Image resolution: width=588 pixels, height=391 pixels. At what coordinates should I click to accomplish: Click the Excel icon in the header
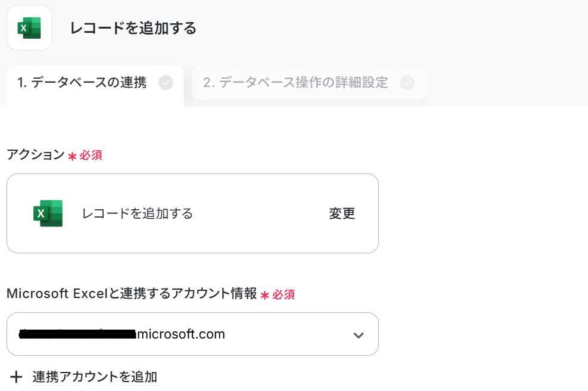coord(29,27)
